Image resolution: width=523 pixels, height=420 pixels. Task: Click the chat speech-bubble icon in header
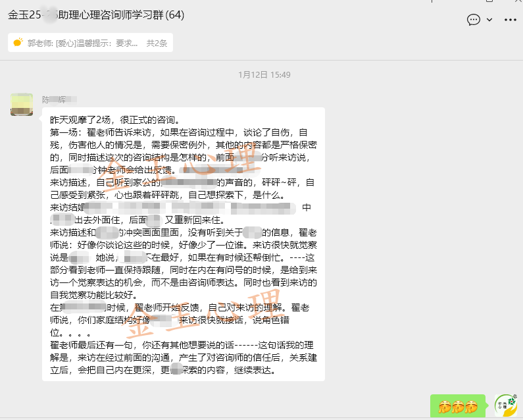(x=474, y=20)
